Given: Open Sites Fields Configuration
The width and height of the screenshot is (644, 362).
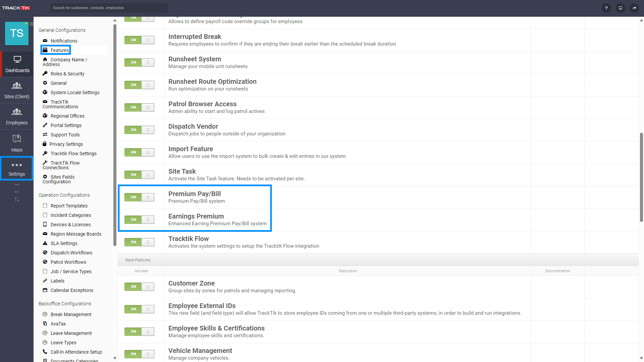Looking at the screenshot, I should point(59,179).
